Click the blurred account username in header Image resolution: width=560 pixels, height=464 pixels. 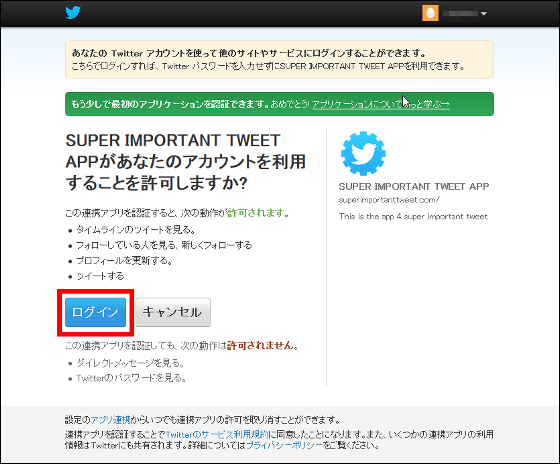click(460, 14)
